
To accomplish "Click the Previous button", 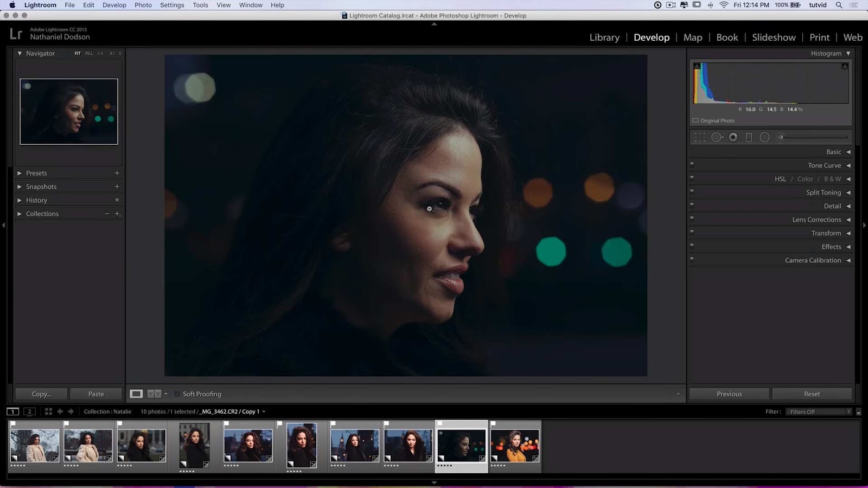I will point(729,394).
